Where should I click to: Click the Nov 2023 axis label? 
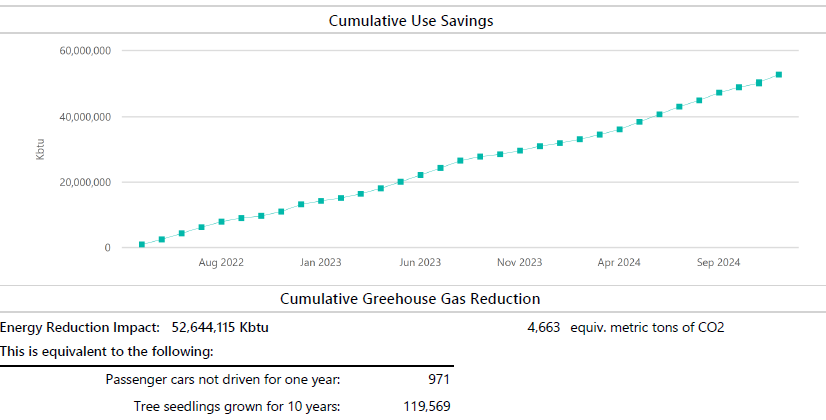point(519,263)
